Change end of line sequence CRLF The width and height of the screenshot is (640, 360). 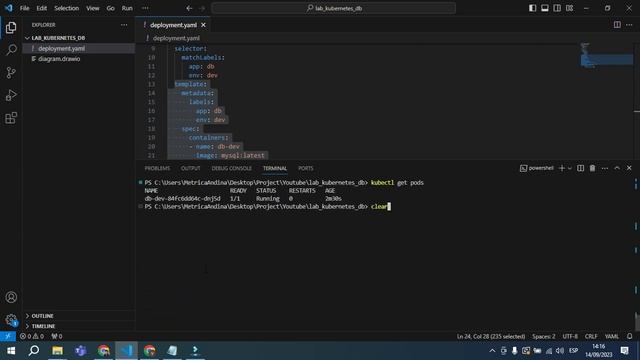(591, 336)
